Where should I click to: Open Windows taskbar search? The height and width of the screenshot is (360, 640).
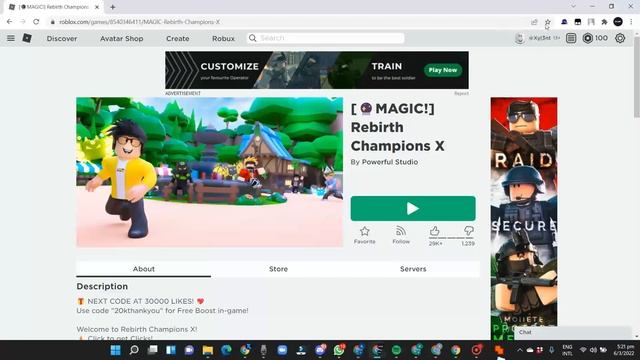(134, 350)
